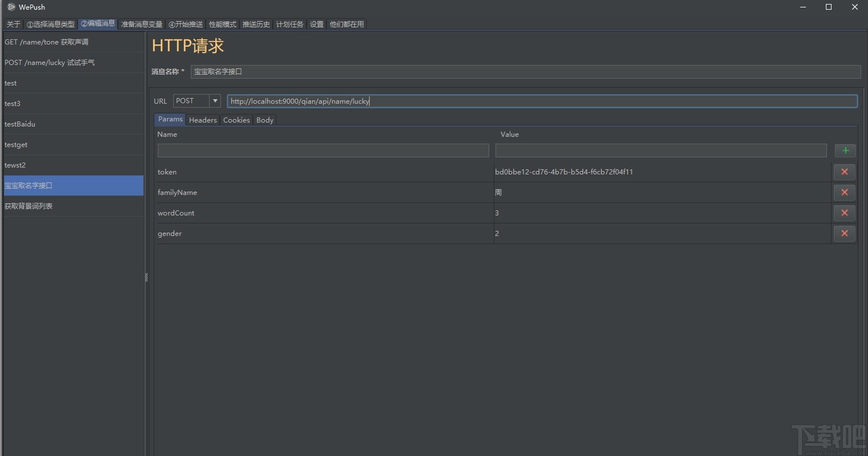868x456 pixels.
Task: Click the split pane divider handle
Action: pos(146,278)
